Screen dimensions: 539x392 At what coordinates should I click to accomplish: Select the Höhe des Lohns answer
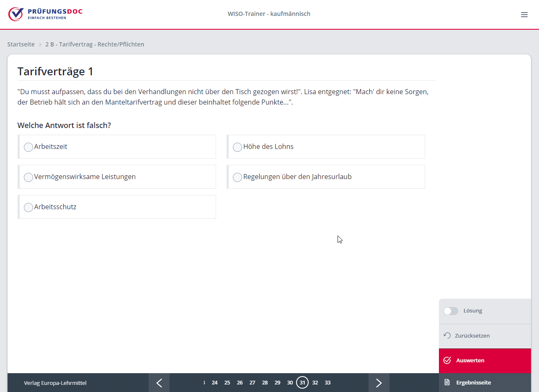point(237,147)
